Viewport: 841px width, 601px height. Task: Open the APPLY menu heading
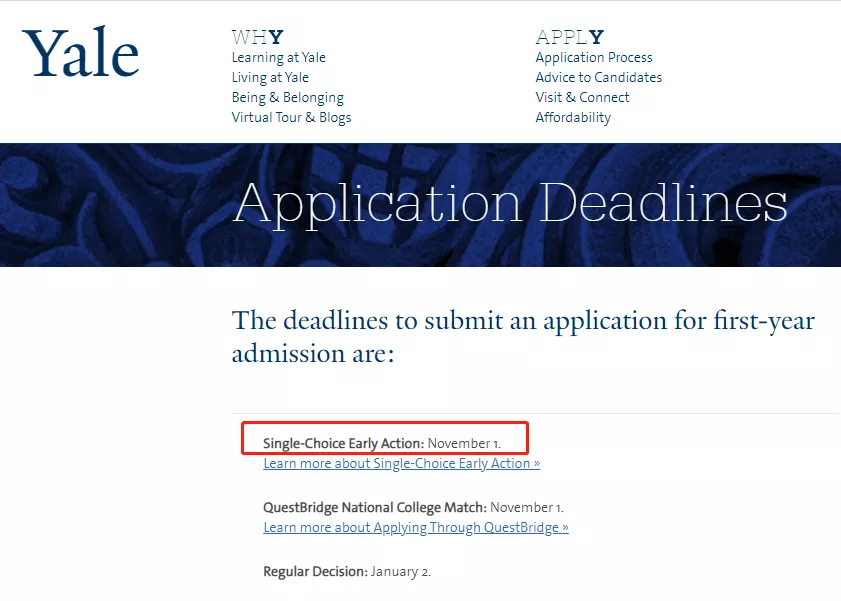[569, 38]
